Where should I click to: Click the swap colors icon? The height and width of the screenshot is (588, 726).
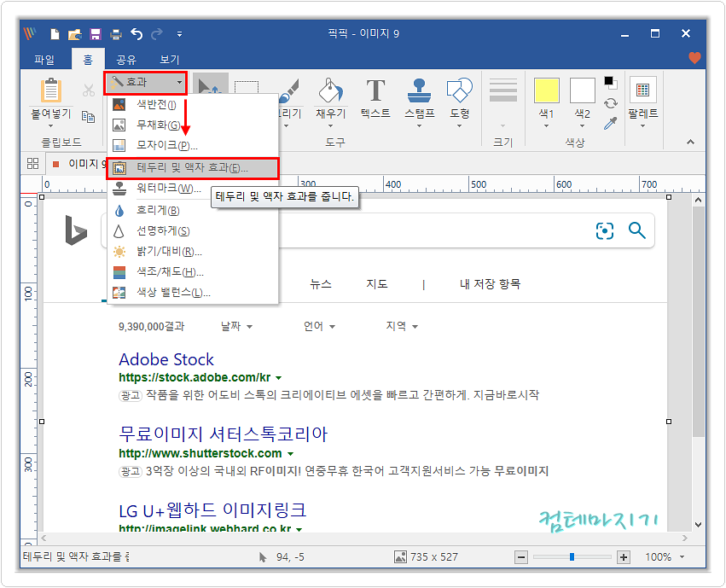(611, 103)
